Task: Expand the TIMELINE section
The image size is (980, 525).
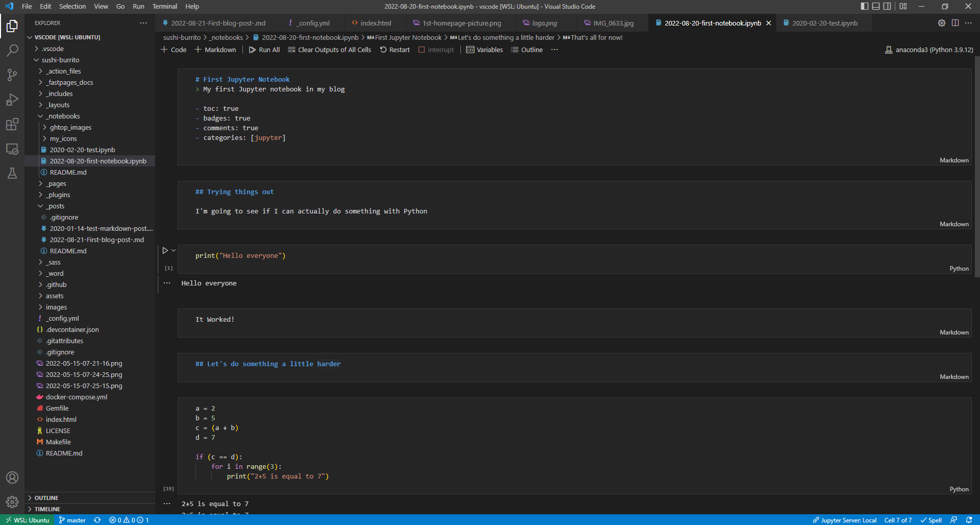Action: (x=90, y=509)
